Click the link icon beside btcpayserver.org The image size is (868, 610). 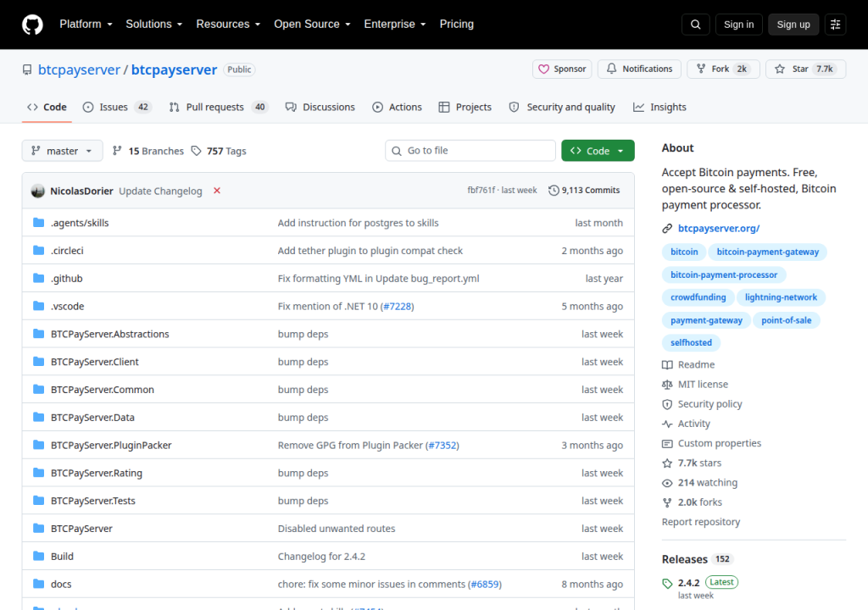click(x=667, y=229)
